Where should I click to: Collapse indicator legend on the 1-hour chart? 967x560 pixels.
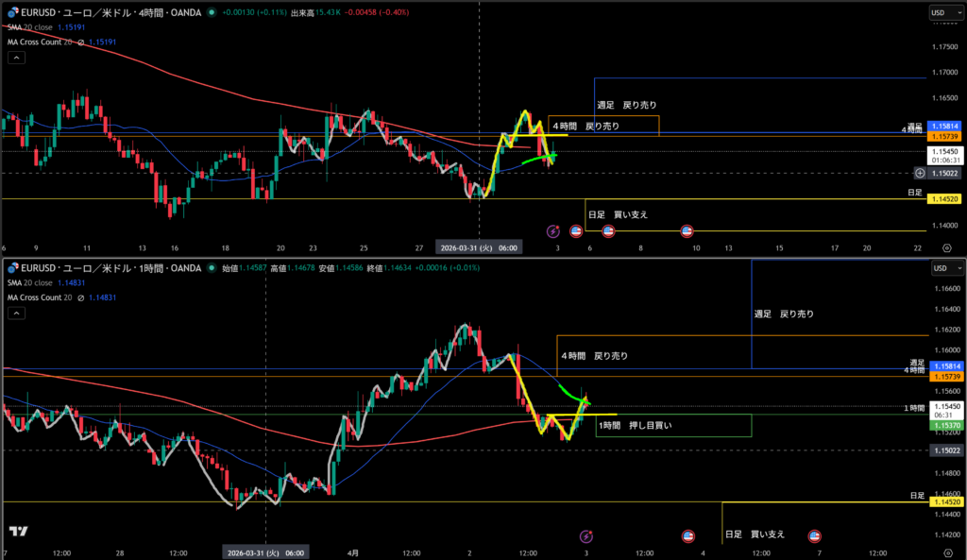pos(16,314)
